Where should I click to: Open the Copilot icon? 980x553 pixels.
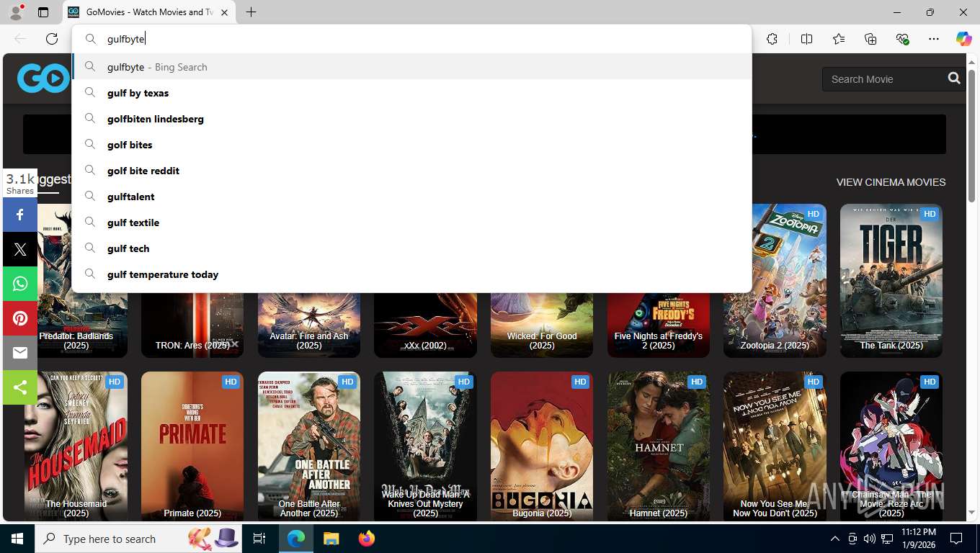pyautogui.click(x=963, y=39)
